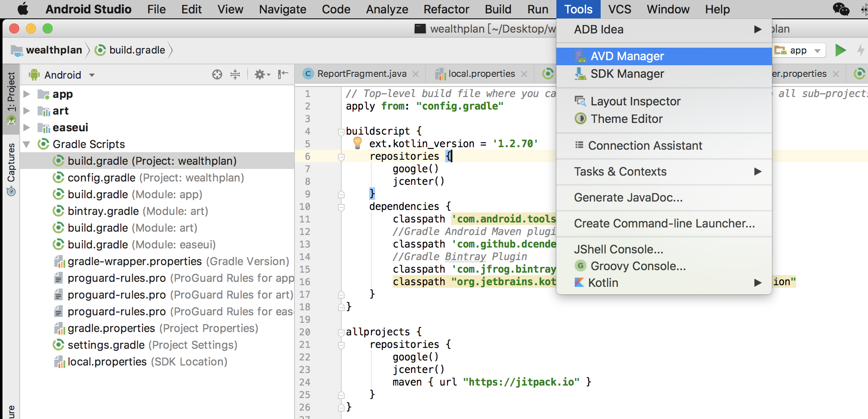Open build.gradle (Module: art)
Screen dimensions: 868x419
[x=157, y=227]
